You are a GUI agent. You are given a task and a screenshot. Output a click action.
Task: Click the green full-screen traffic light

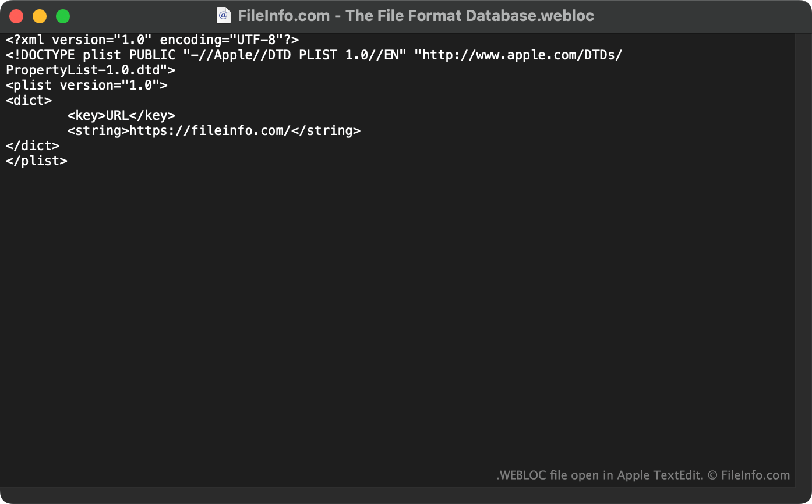pos(62,16)
